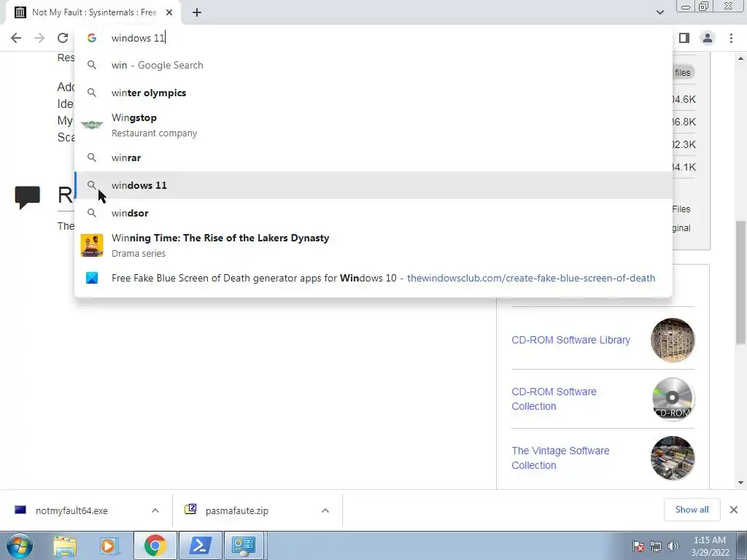Viewport: 747px width, 560px height.
Task: Click the magnifier icon beside windsor
Action: (92, 213)
